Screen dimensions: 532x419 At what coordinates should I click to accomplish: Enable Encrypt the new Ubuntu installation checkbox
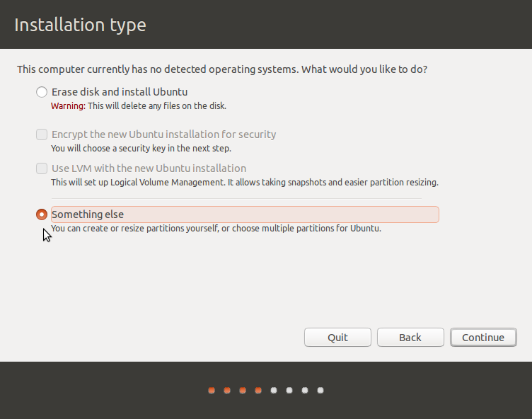[x=42, y=134]
